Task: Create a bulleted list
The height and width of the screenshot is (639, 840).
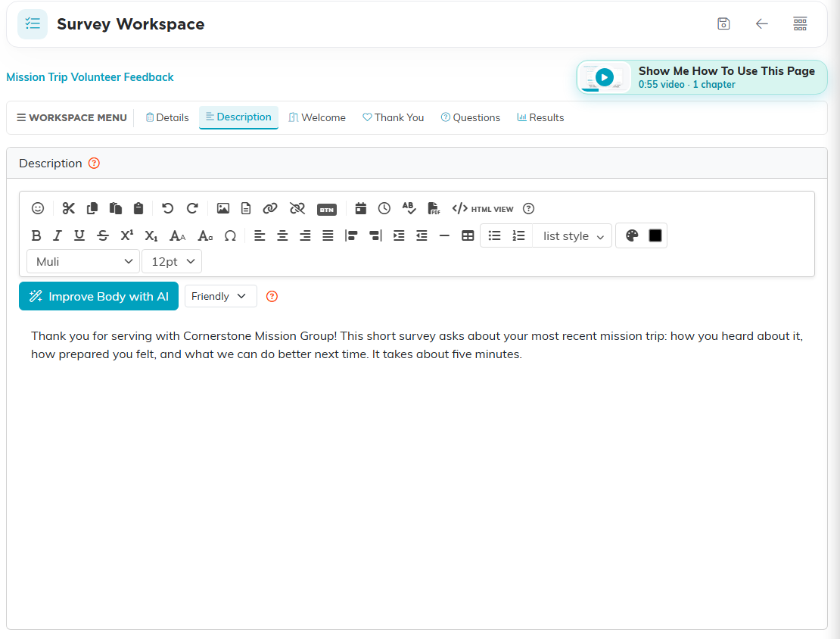Action: pos(494,235)
